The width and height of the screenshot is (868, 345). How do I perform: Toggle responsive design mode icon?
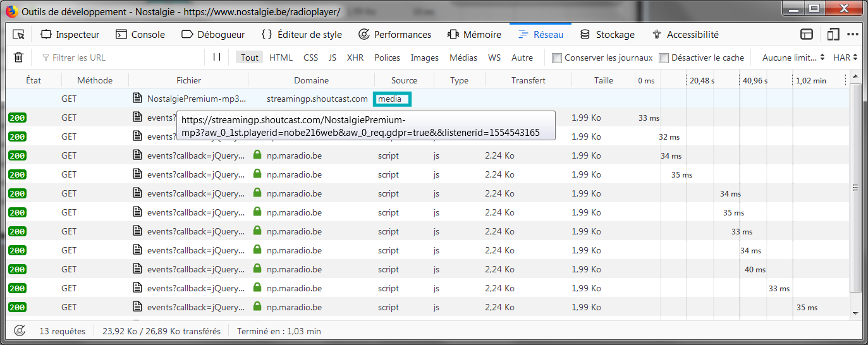[x=834, y=35]
